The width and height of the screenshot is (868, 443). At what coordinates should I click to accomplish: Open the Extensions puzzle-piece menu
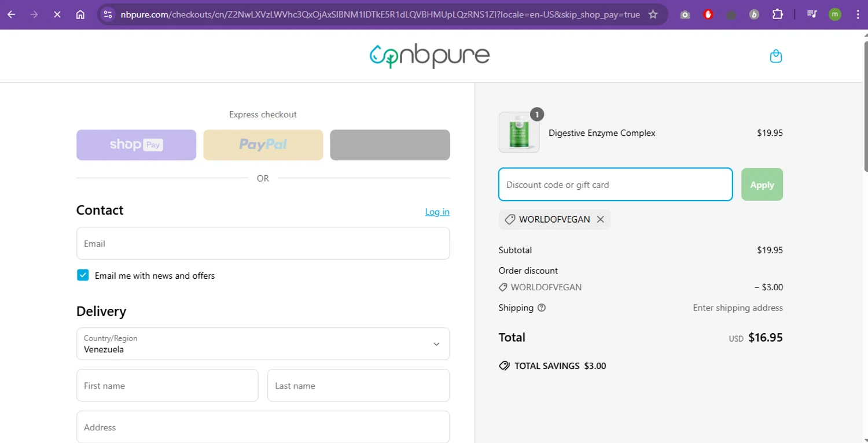click(x=778, y=14)
